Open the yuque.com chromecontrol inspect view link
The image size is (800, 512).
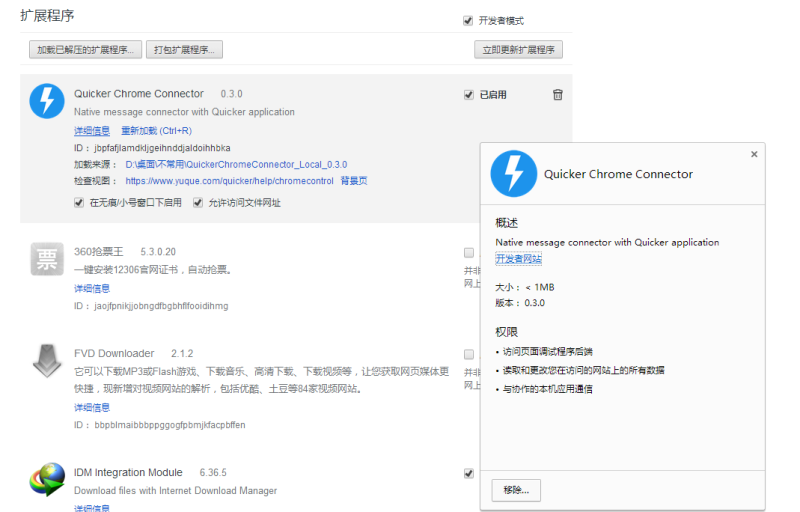(230, 181)
